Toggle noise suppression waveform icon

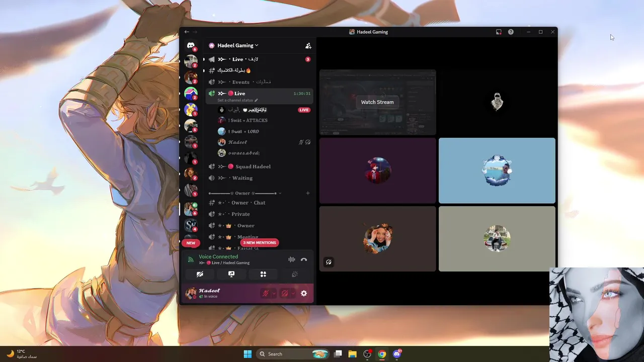[x=292, y=259]
